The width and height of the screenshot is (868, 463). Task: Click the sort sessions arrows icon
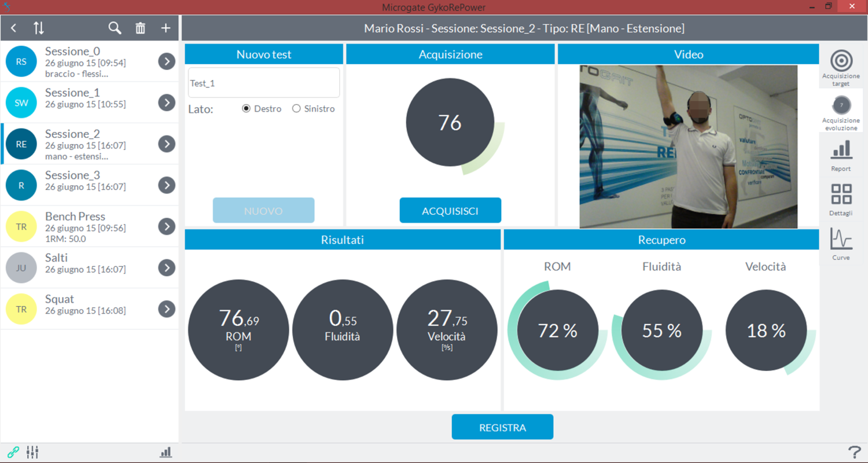(38, 28)
